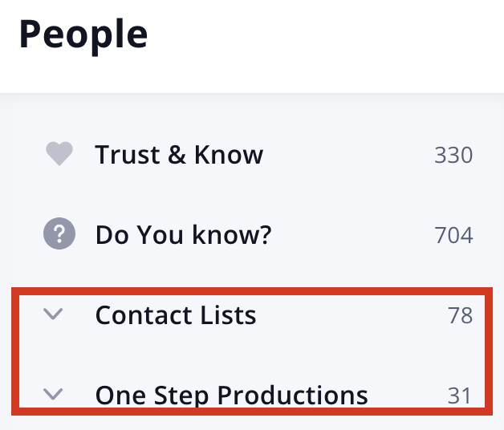Toggle the arrow left of Contact Lists

[53, 314]
